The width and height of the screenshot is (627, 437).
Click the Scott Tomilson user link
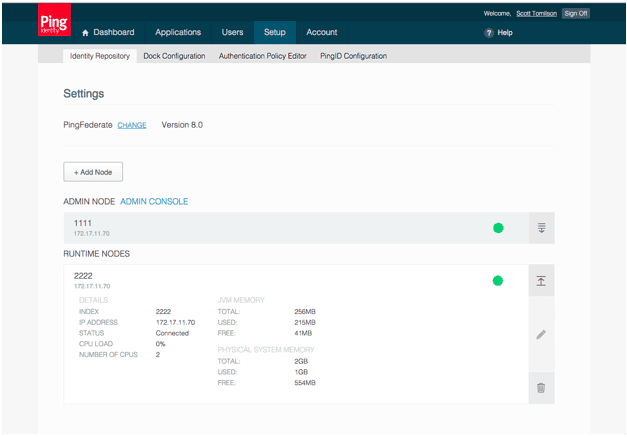(536, 14)
